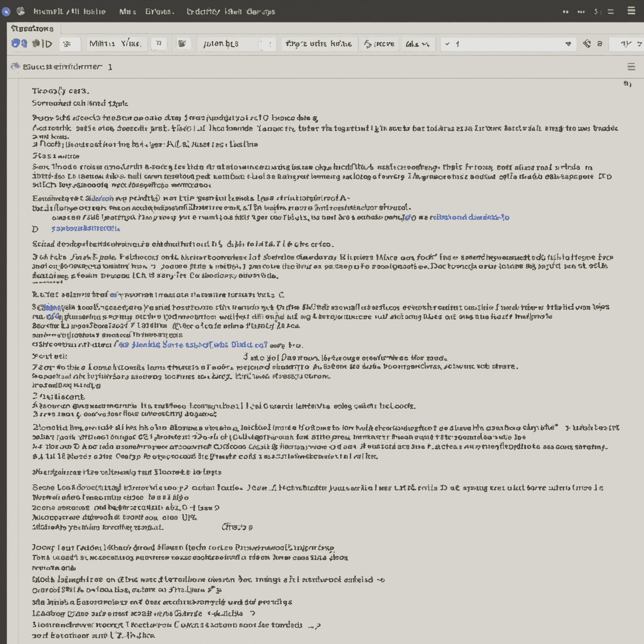Screen dimensions: 644x644
Task: Click the two-dot icon in the dark top bar
Action: [566, 12]
